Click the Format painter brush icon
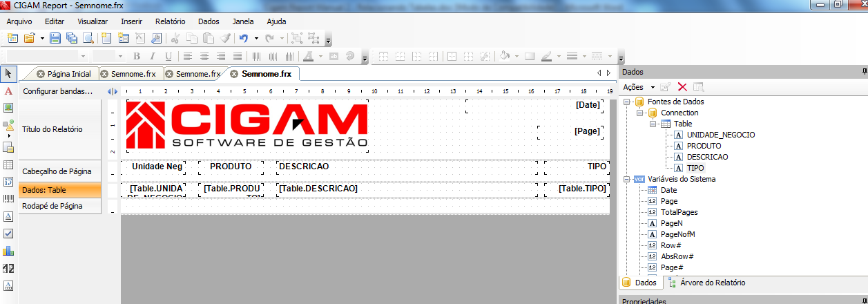 pos(225,38)
